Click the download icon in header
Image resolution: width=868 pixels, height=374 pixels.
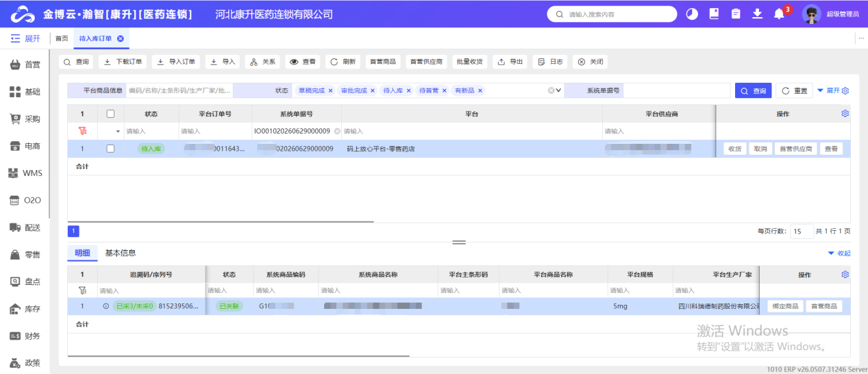757,14
